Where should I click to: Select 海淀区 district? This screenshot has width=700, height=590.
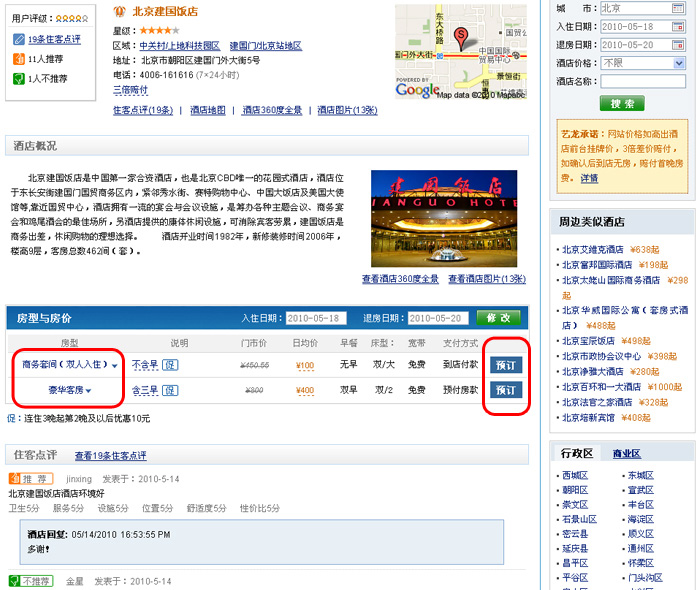point(641,519)
